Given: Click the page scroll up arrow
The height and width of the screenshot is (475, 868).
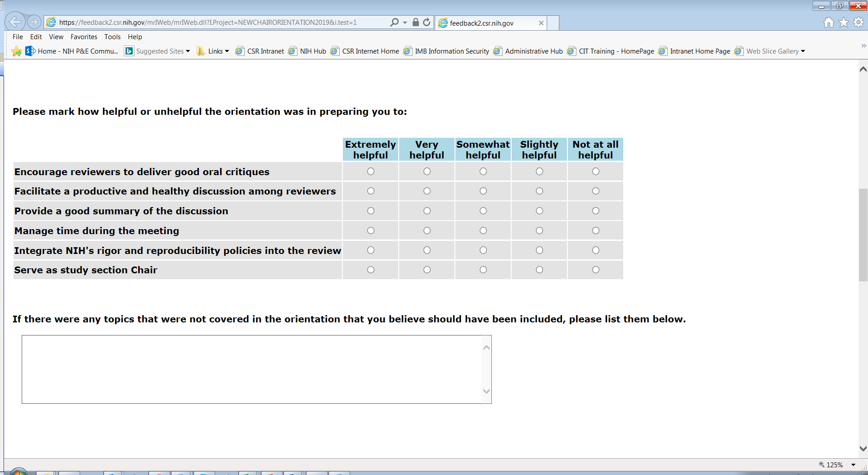Looking at the screenshot, I should tap(863, 69).
